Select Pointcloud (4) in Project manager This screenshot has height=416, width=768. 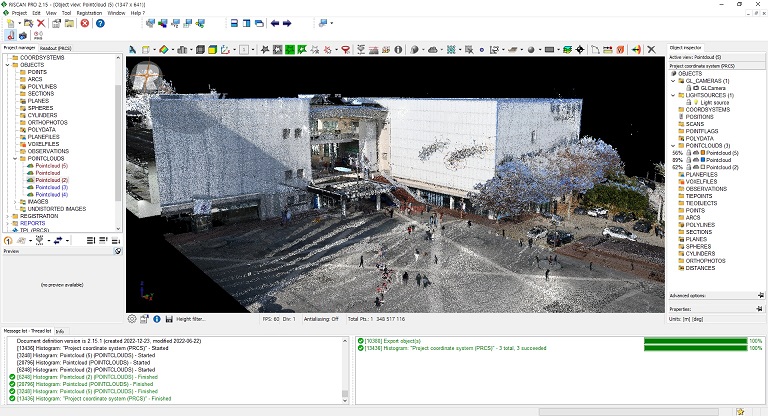coord(51,195)
